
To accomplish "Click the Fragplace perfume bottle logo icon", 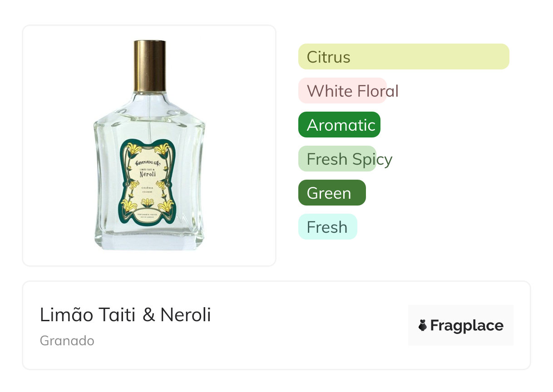I will coord(423,325).
